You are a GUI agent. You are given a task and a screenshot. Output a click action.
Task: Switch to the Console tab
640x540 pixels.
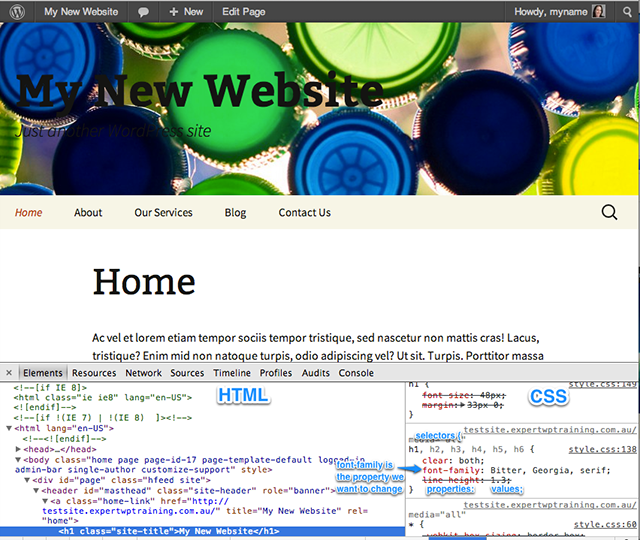[x=356, y=373]
